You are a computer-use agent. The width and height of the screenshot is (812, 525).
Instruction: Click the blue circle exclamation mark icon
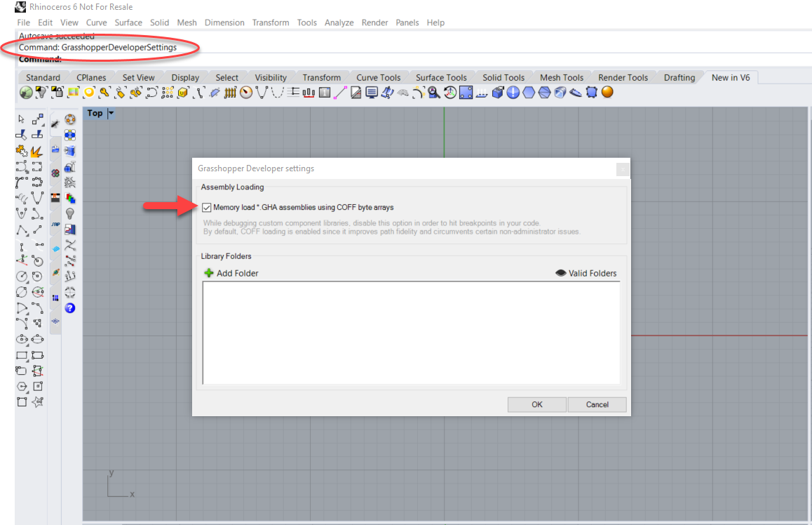pyautogui.click(x=513, y=93)
